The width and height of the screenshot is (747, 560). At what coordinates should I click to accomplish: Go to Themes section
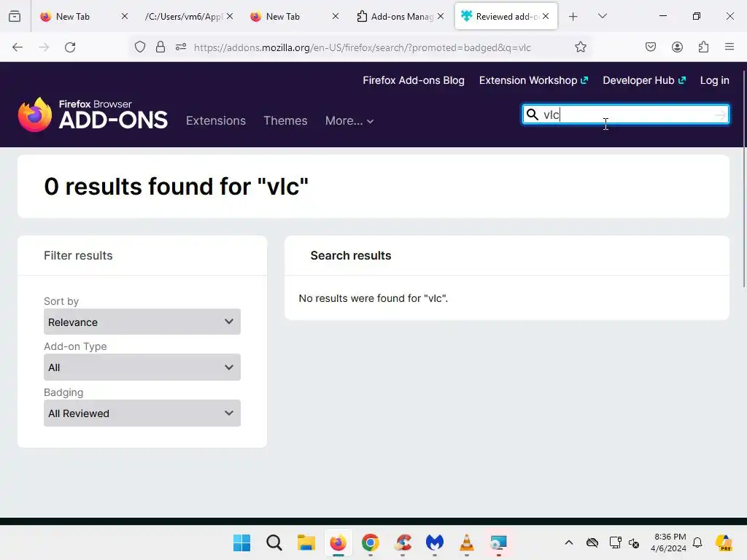[285, 121]
